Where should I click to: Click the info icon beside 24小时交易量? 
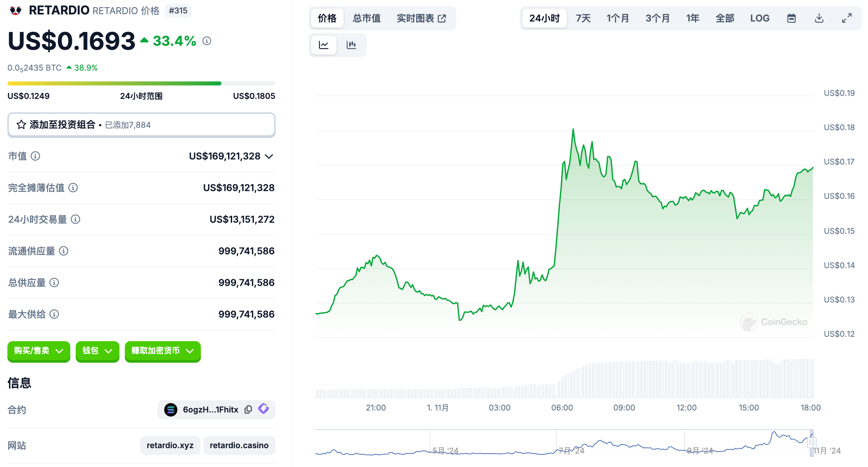[x=75, y=219]
